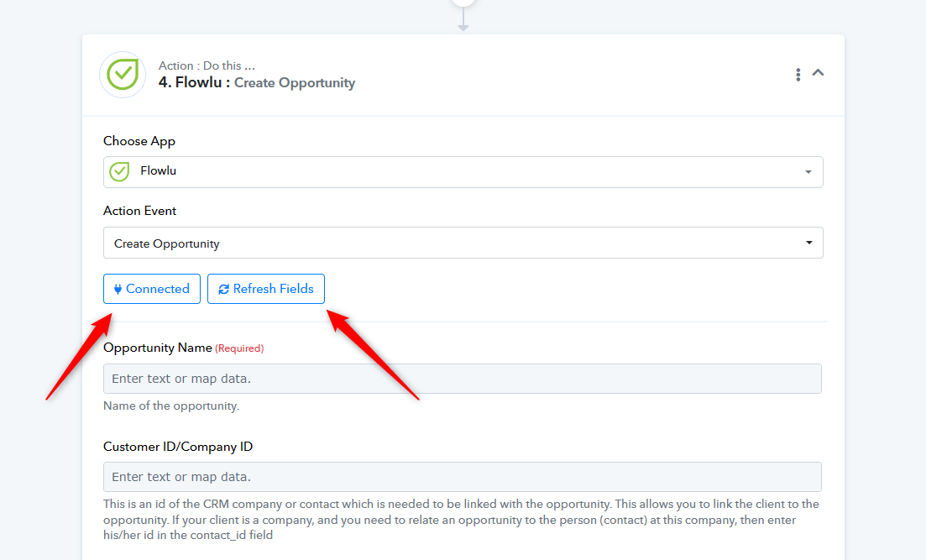The image size is (926, 560).
Task: Click the plug icon on Connected button
Action: coord(118,290)
